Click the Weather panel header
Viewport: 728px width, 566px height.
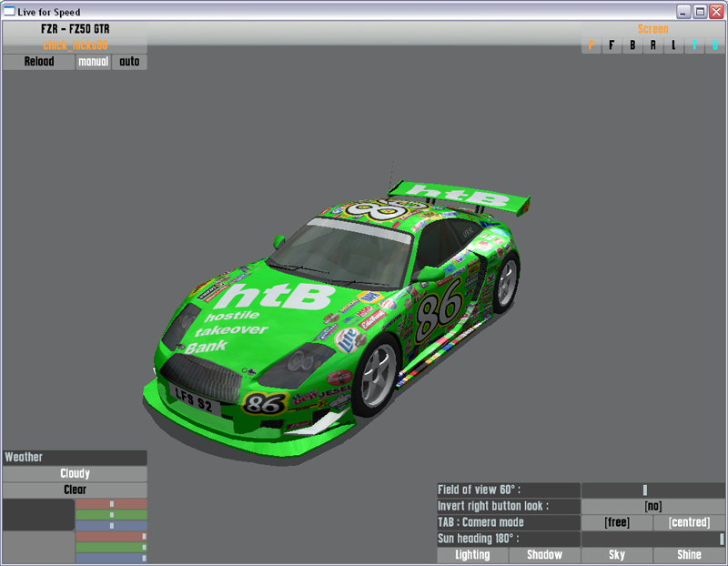(75, 458)
